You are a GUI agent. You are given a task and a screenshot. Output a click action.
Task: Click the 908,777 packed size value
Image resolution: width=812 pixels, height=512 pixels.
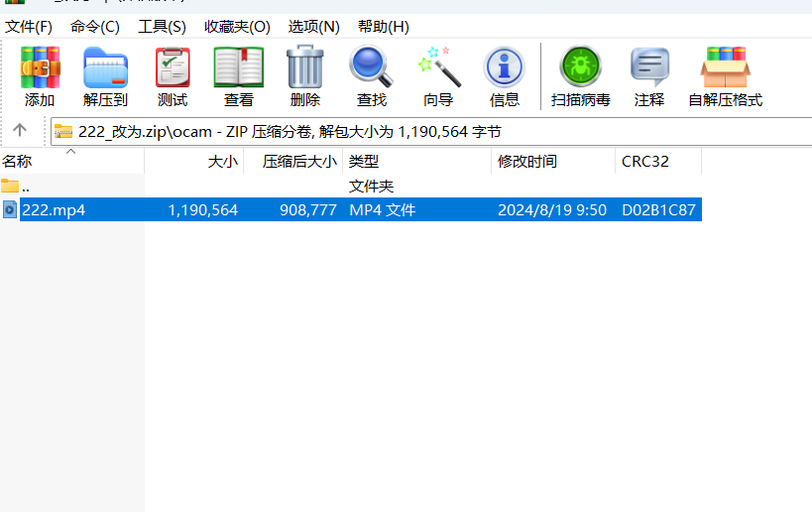pos(308,210)
